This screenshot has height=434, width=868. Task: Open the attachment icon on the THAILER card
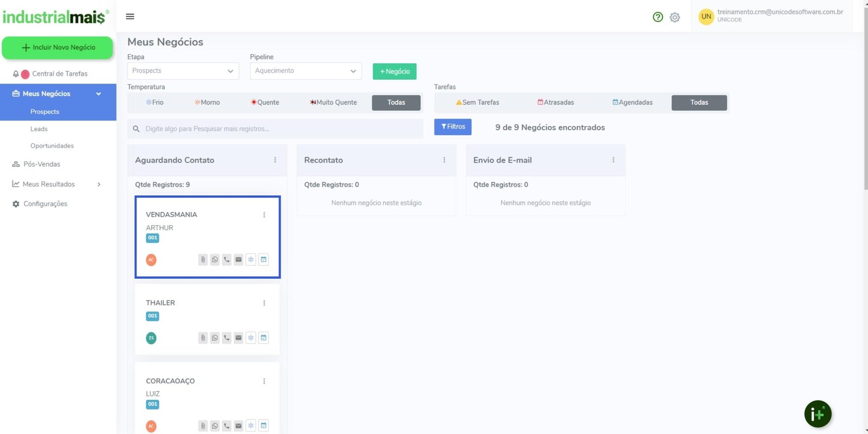click(203, 338)
